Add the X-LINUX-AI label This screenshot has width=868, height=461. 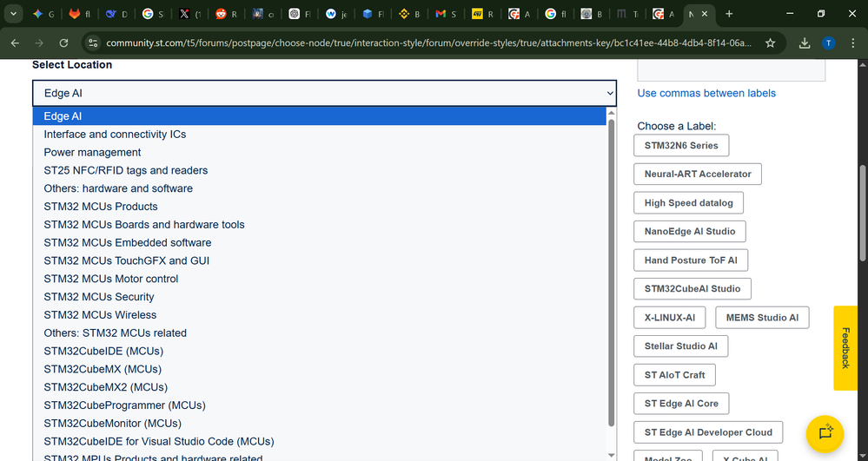670,318
